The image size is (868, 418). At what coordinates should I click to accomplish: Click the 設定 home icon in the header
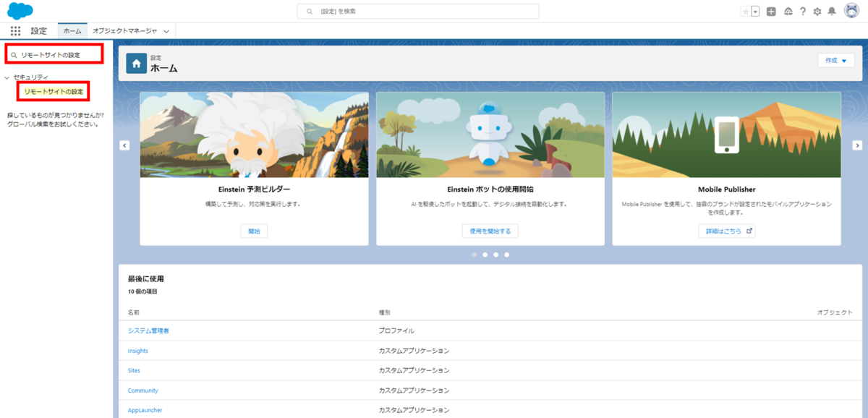136,63
